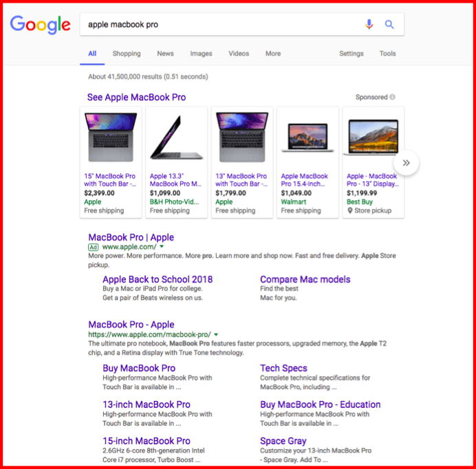Image resolution: width=476 pixels, height=469 pixels.
Task: Open See Apple MacBook Pro heading link
Action: [x=136, y=97]
